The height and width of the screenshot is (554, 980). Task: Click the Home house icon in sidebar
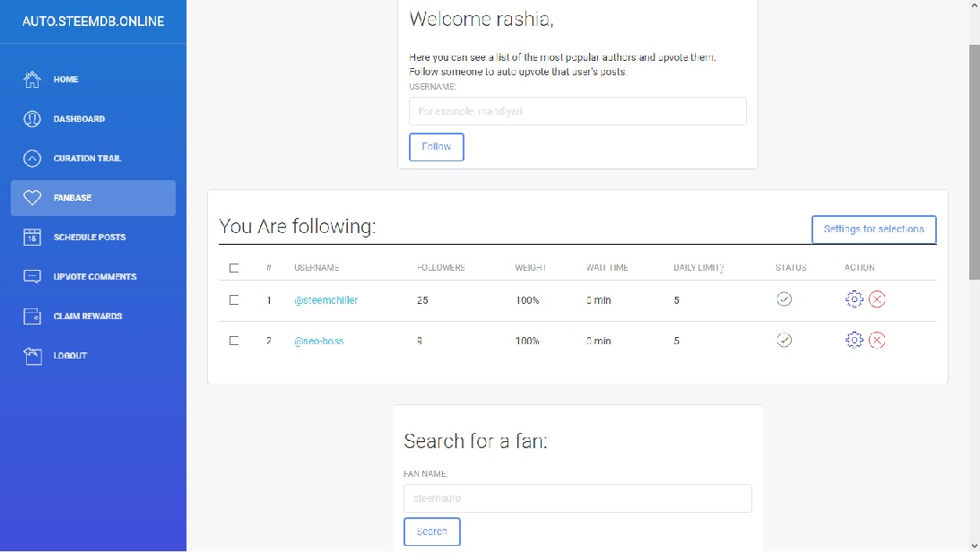[32, 79]
